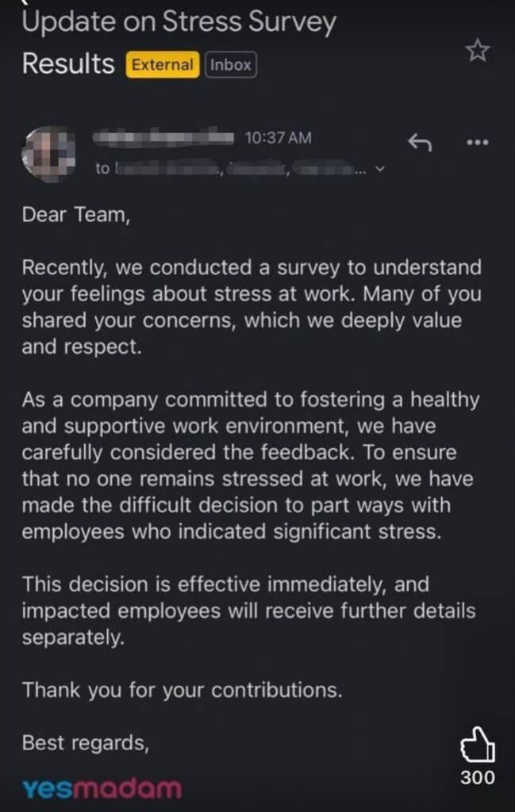Tap the "This decision is effective immediately" paragraph
This screenshot has width=515, height=812.
pos(248,611)
